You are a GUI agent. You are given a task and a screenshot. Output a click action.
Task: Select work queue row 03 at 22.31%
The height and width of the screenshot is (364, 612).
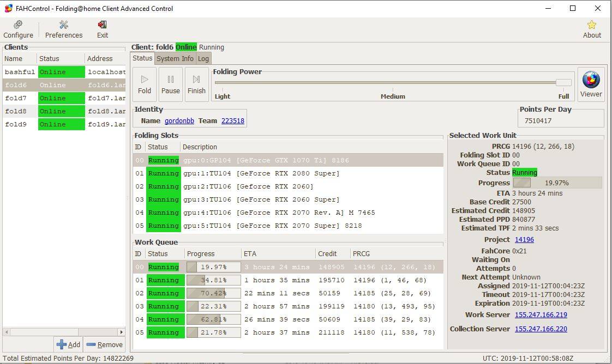tap(288, 306)
